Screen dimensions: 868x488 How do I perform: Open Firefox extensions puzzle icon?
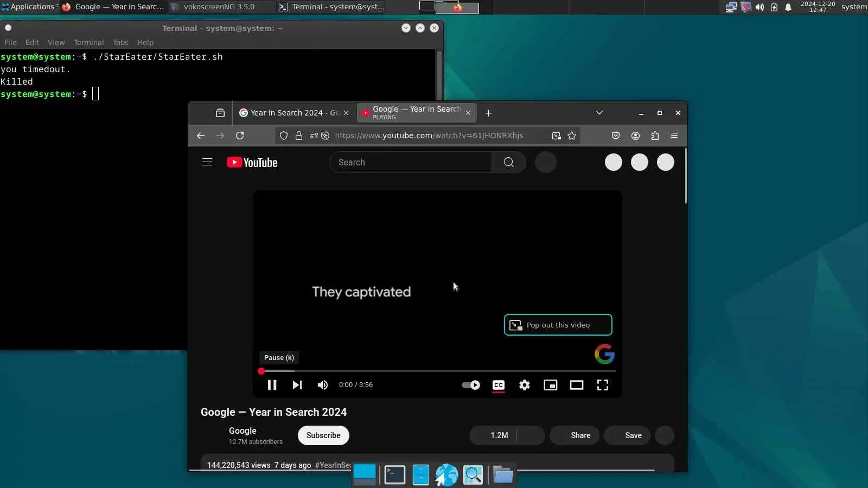(x=655, y=136)
